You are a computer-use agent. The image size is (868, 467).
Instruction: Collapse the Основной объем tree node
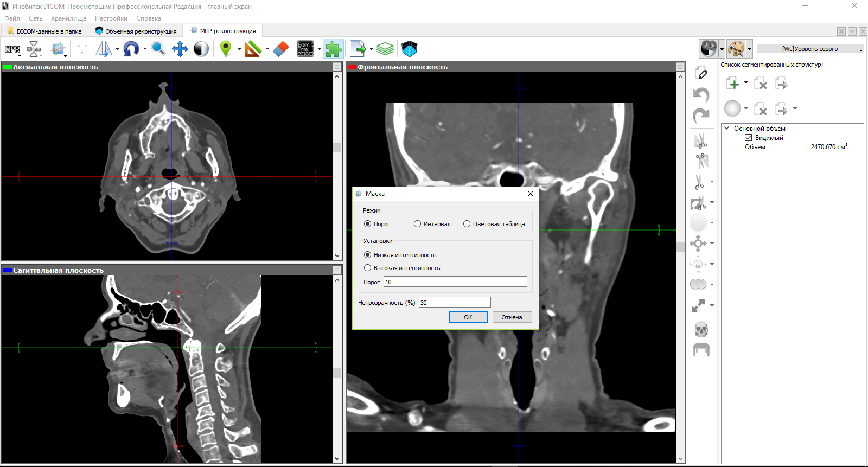[x=727, y=129]
